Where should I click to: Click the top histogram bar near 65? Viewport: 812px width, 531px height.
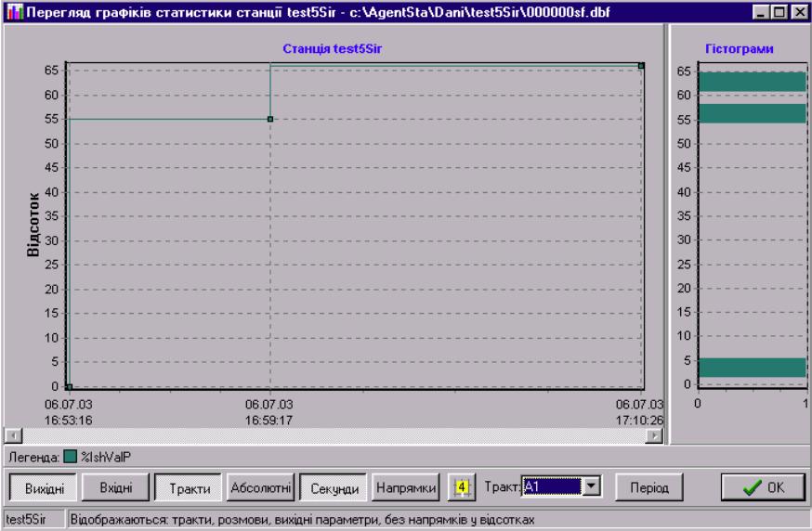click(752, 82)
